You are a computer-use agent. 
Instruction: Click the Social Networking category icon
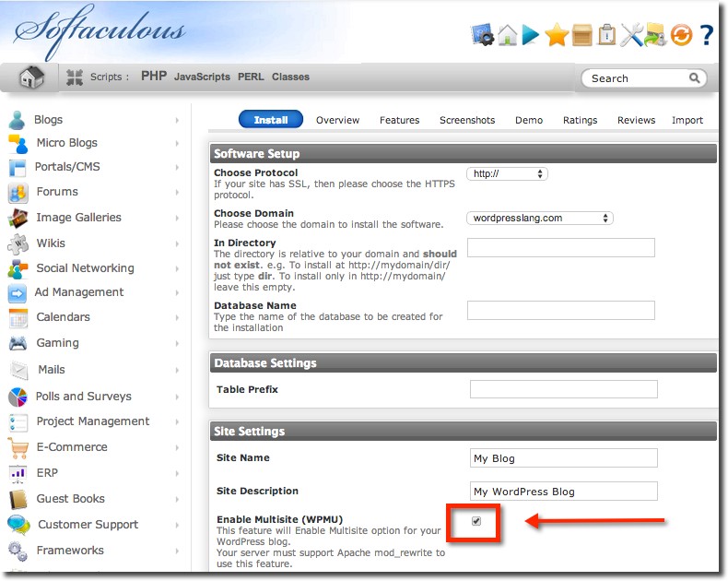point(18,269)
